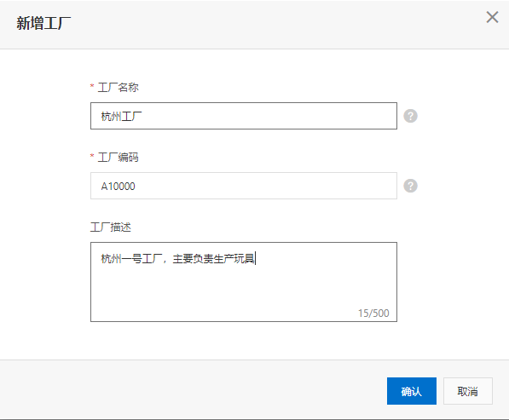Viewport: 509px width, 420px height.
Task: Open help tooltip beside 工厂名称 field
Action: (410, 116)
